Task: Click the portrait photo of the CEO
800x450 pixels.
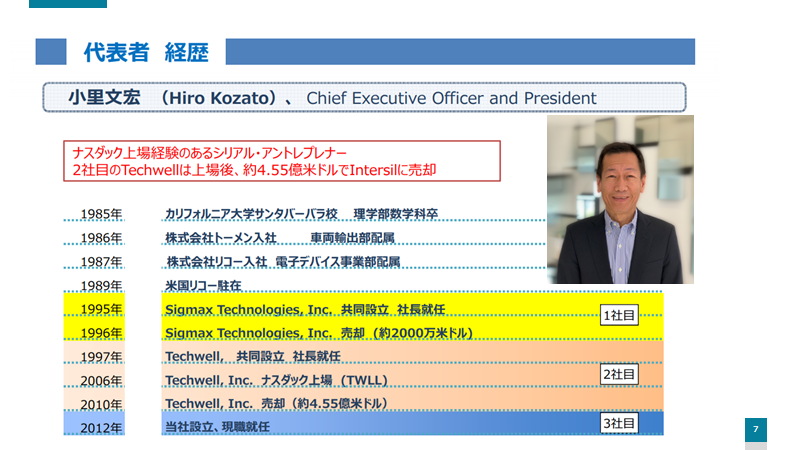Action: pos(620,199)
